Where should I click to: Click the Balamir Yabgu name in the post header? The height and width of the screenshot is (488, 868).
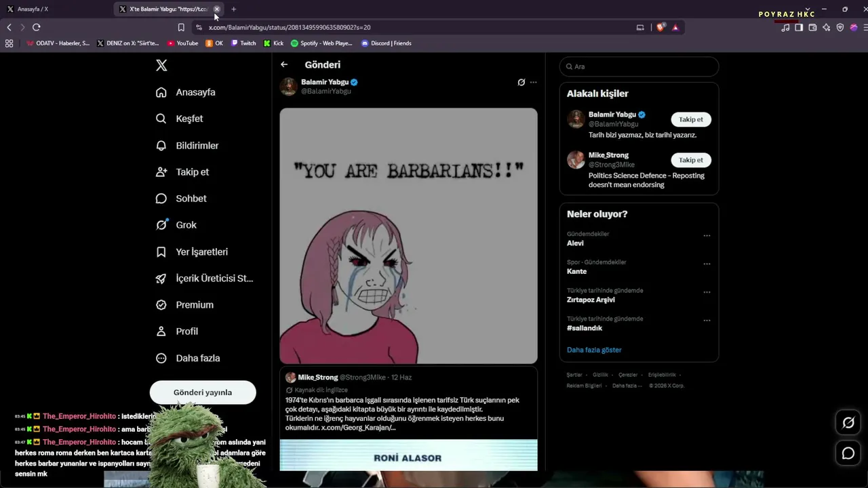coord(325,82)
